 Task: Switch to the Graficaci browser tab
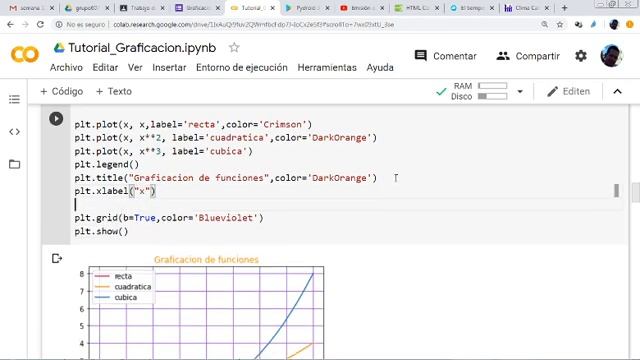click(x=198, y=8)
